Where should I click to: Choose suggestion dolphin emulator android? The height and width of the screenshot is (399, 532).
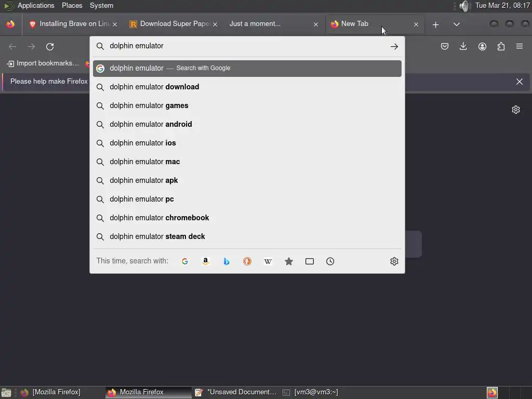point(247,124)
